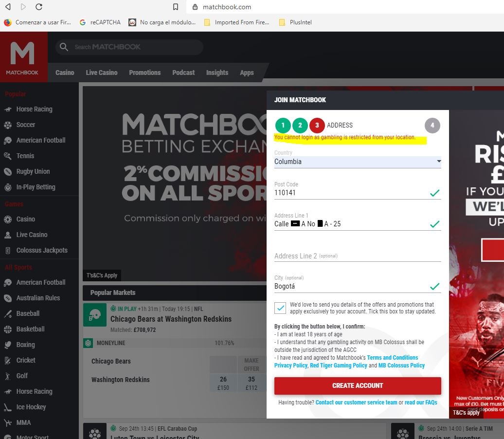Select Golf in All Sports
The image size is (504, 439).
click(39, 376)
